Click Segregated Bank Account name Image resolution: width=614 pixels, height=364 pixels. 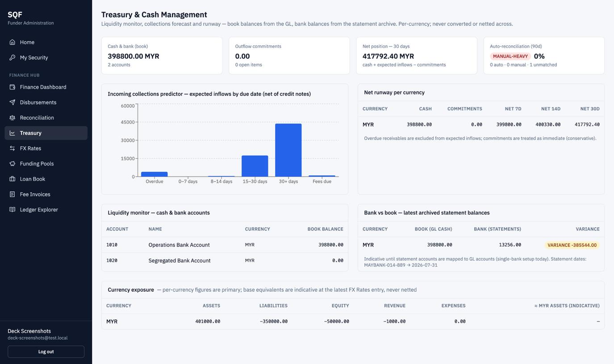click(180, 261)
